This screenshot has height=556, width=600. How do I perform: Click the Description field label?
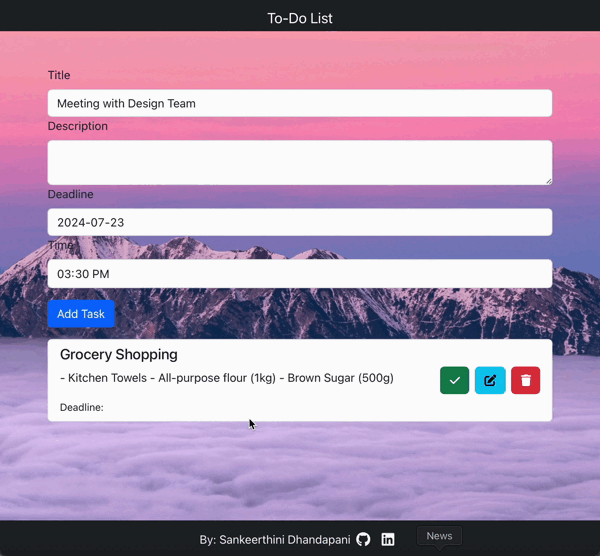(x=78, y=126)
